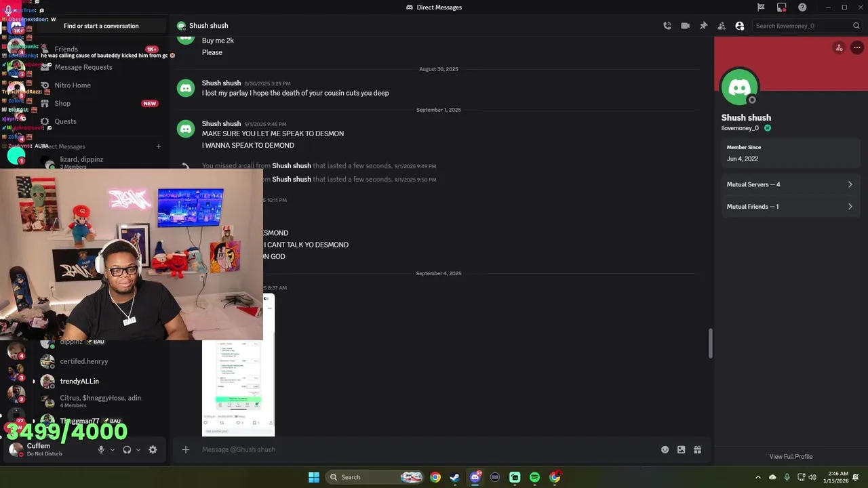Open the attachment plus menu
This screenshot has height=488, width=868.
point(185,449)
